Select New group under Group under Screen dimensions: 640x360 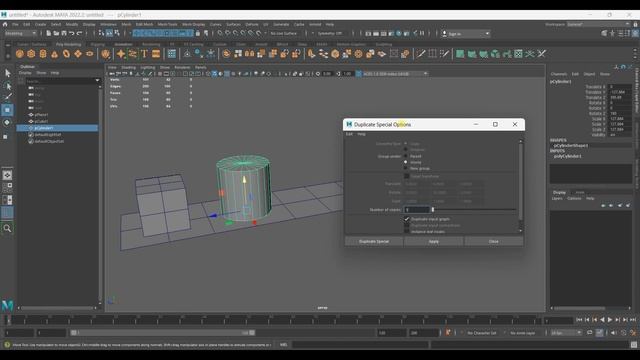[x=406, y=168]
